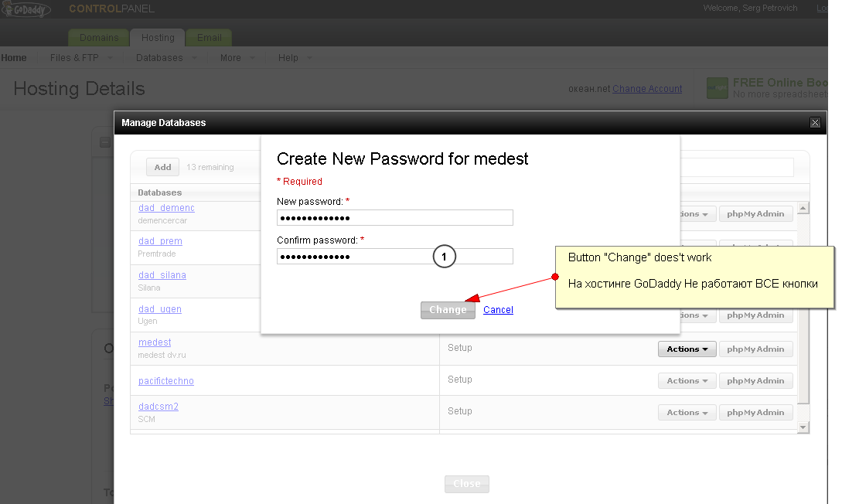Open Actions dropdown for pacifictechno
This screenshot has height=504, width=842.
coord(687,380)
